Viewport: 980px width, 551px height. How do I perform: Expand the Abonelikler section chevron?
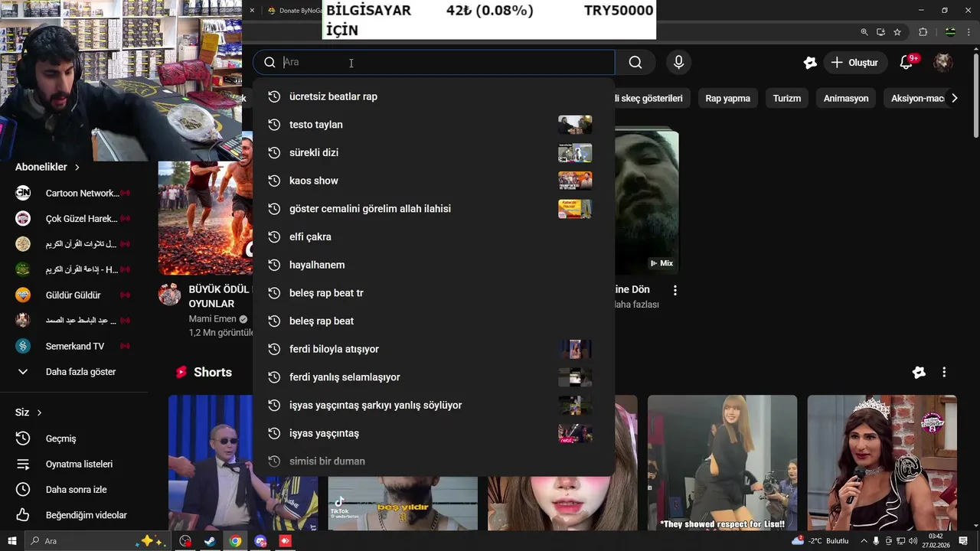(77, 167)
